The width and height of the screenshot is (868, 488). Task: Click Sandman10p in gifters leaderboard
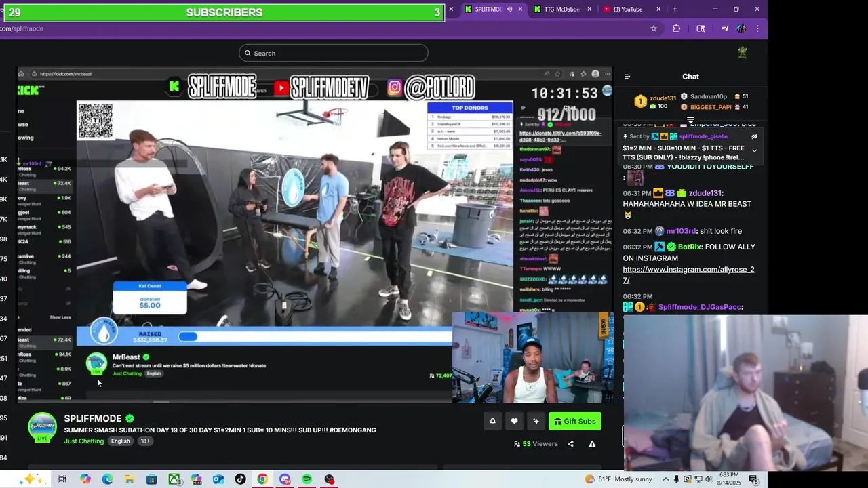pyautogui.click(x=709, y=96)
